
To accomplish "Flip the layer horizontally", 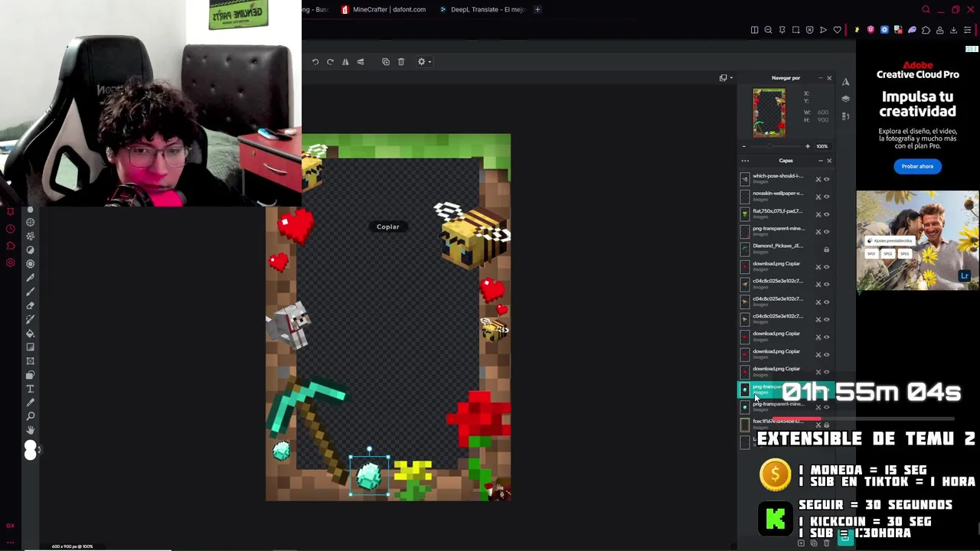I will (x=345, y=62).
